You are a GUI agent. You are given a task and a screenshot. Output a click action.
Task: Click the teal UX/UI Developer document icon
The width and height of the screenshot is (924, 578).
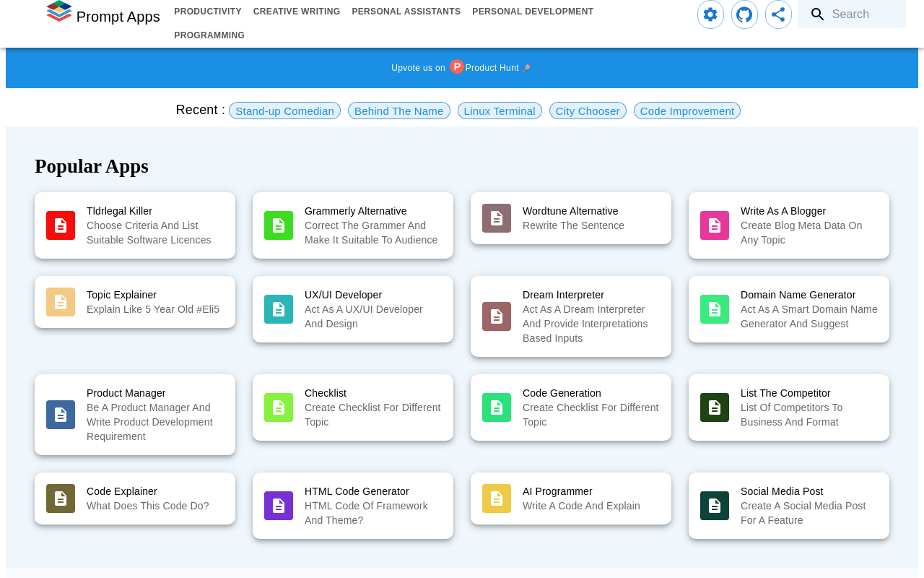pyautogui.click(x=279, y=309)
